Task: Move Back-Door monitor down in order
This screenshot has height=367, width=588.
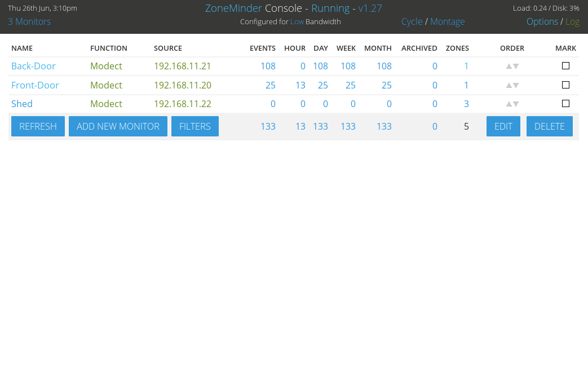Action: point(516,67)
